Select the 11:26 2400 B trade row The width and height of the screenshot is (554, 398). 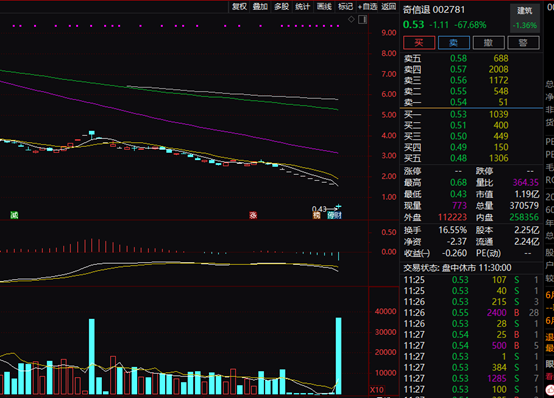click(471, 313)
